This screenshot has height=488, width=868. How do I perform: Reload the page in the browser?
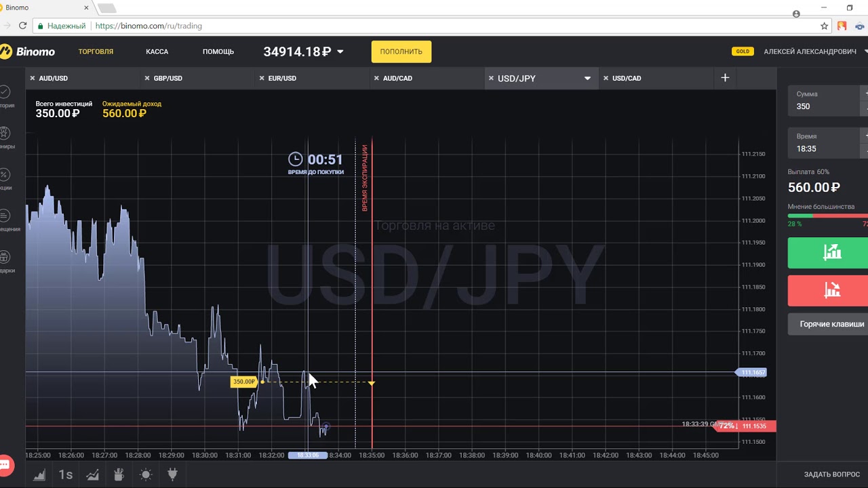pyautogui.click(x=22, y=26)
